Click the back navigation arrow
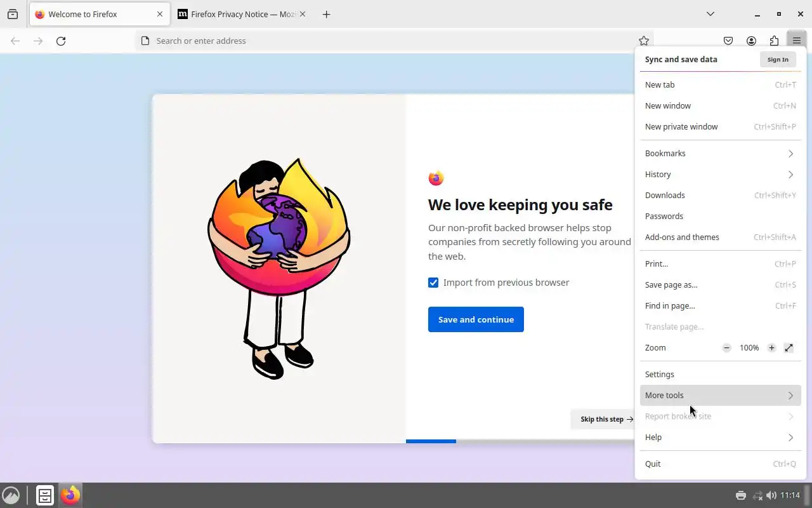The width and height of the screenshot is (812, 508). click(x=15, y=41)
